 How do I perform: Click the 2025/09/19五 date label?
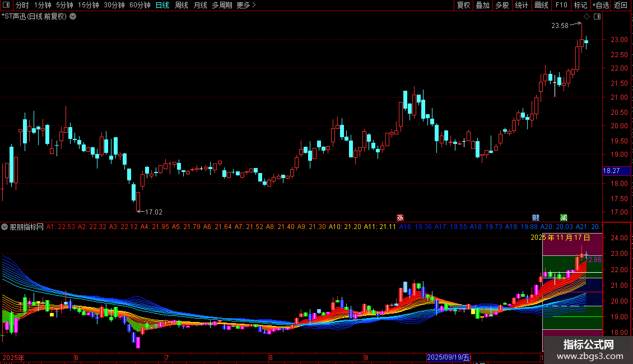click(x=449, y=357)
